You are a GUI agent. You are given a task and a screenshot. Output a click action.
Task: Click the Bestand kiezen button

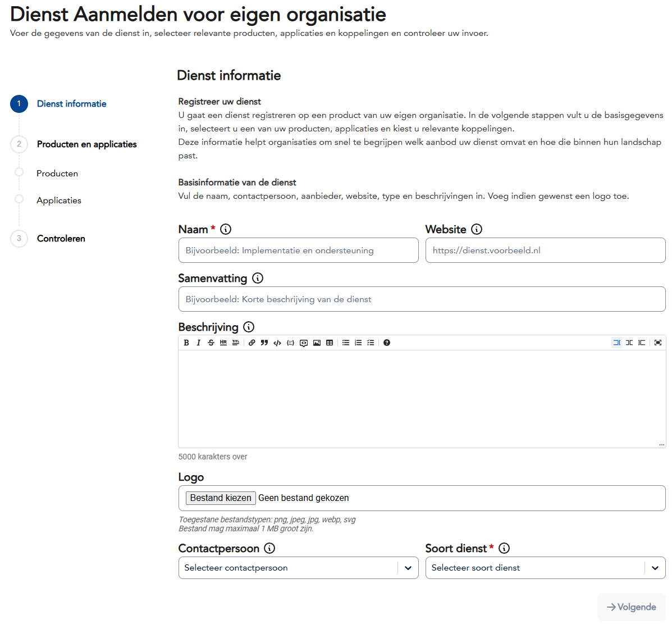221,498
